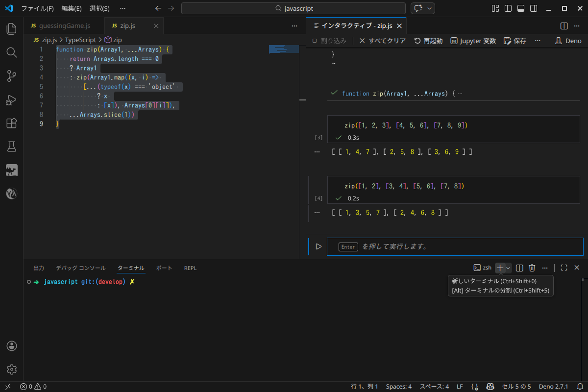
Task: Open the ファイル(F) menu
Action: [37, 8]
